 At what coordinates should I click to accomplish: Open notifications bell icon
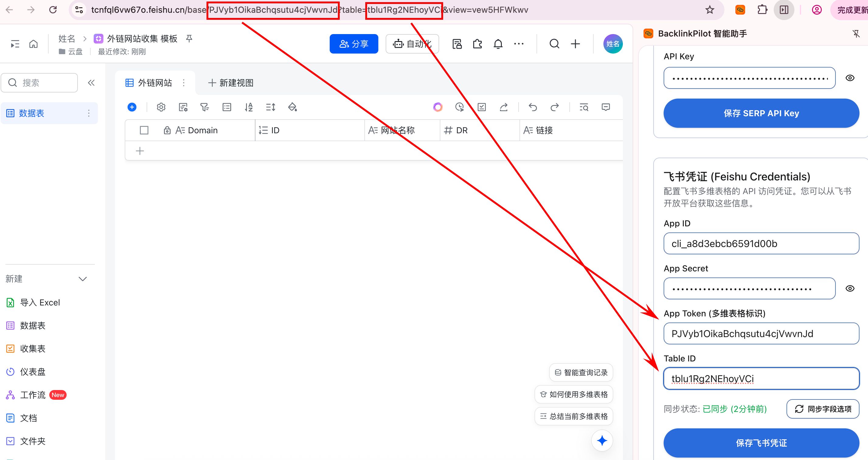click(x=498, y=44)
